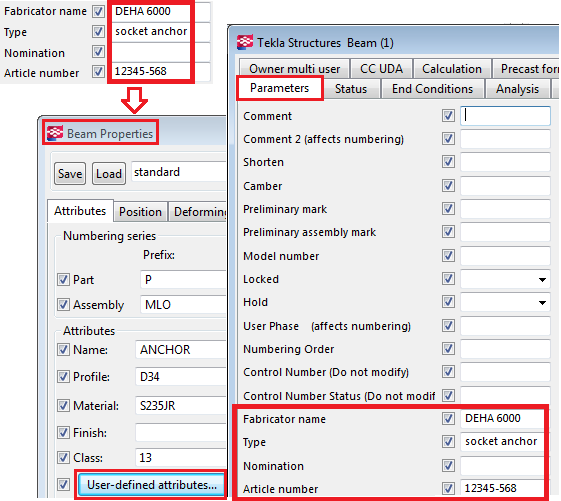Toggle the Comment checkbox
Viewport: 561px width, 501px height.
pos(448,116)
